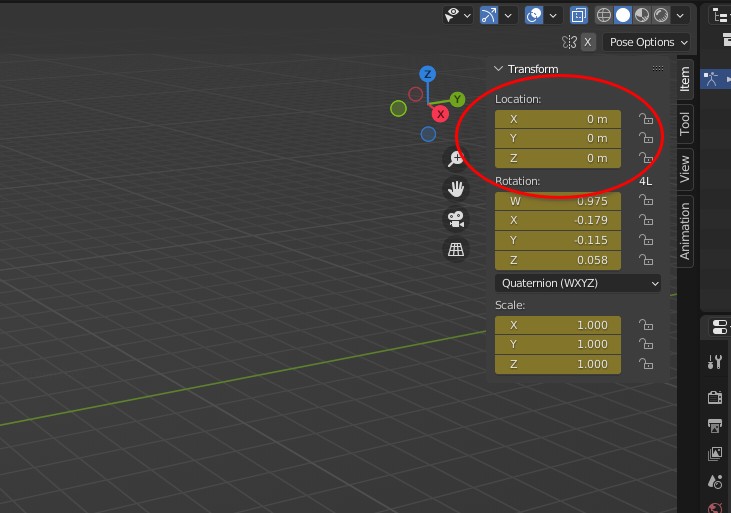Switch to material preview shading

pos(642,15)
